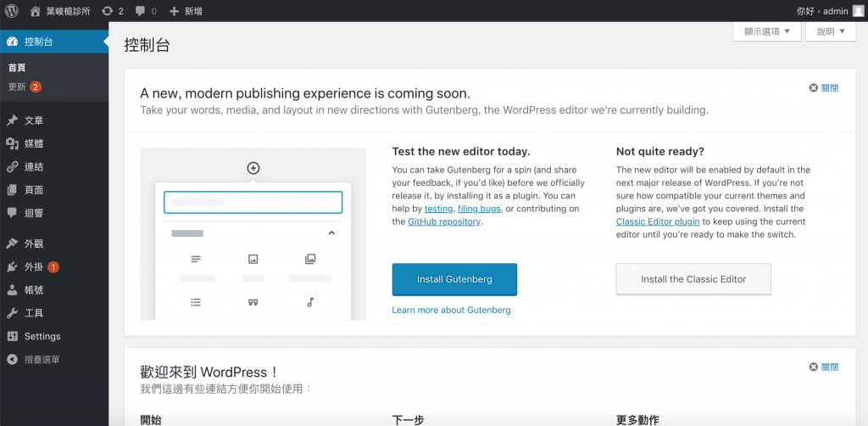Click the WordPress logo in admin bar
The height and width of the screenshot is (426, 868).
(12, 11)
